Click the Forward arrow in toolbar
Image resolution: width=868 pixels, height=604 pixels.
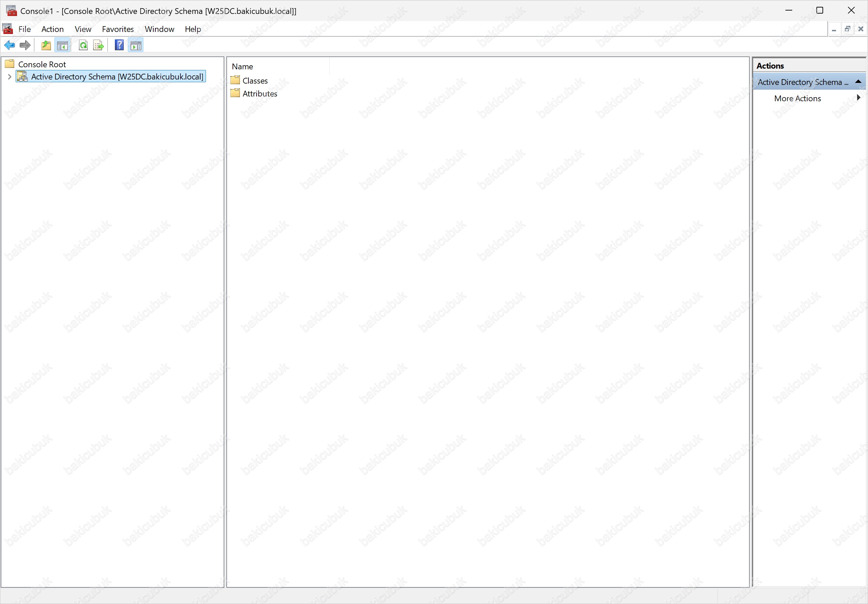(25, 46)
